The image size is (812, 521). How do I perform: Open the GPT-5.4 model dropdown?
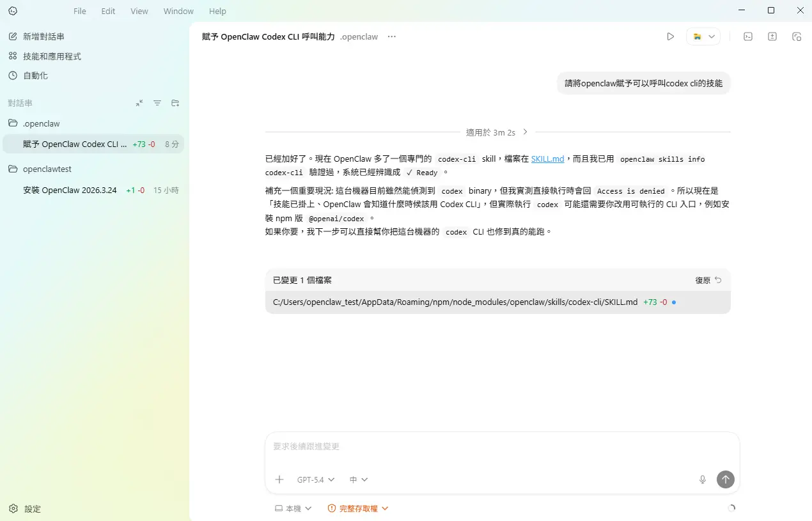point(316,479)
